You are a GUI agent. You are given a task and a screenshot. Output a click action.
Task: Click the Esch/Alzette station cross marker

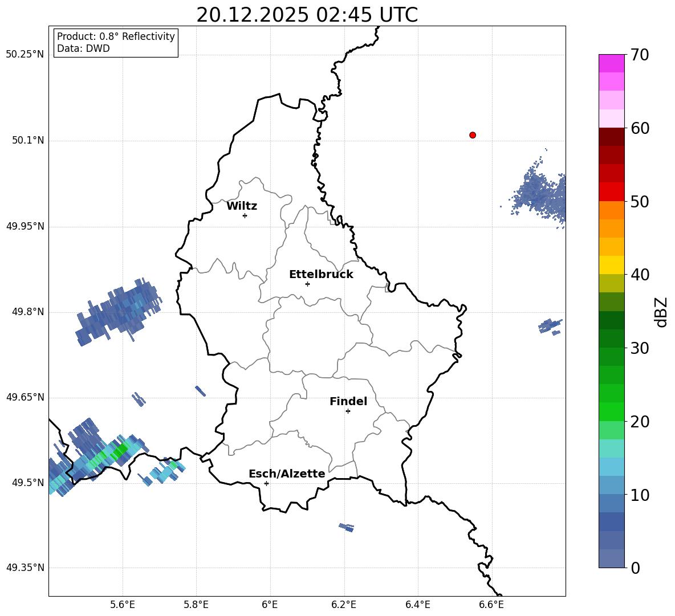click(266, 483)
